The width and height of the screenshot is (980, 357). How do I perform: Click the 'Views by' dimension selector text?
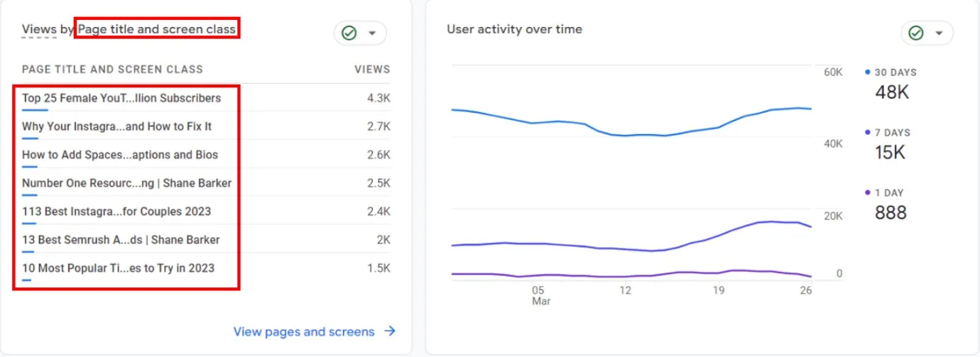coord(48,29)
